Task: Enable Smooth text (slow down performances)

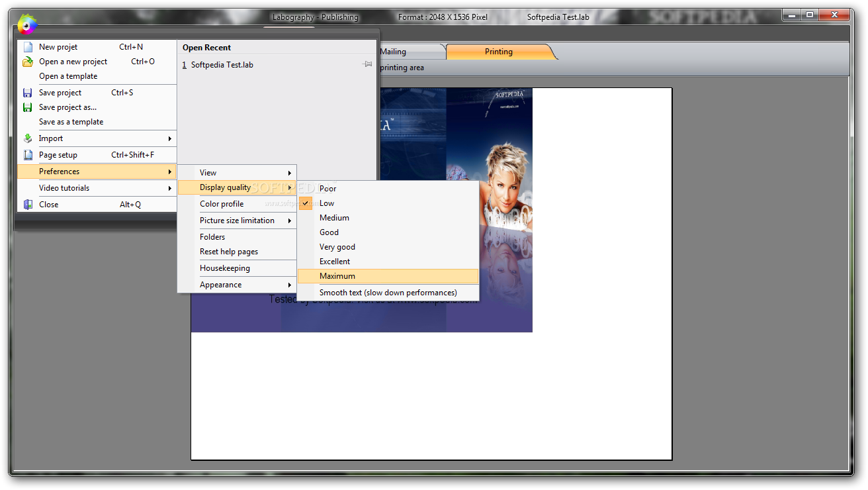Action: 388,293
